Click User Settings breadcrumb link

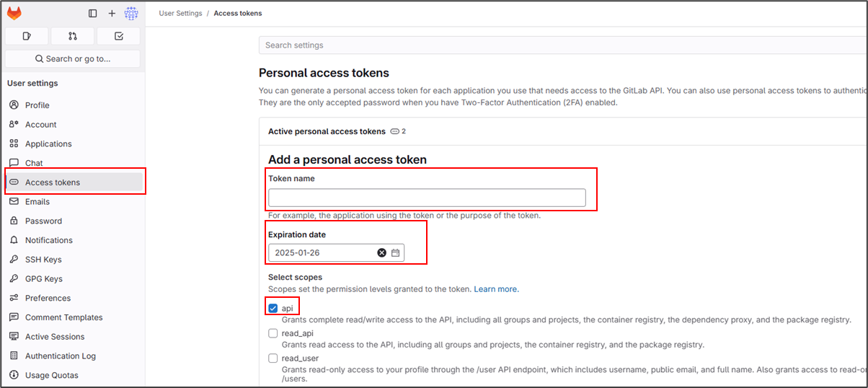click(180, 13)
